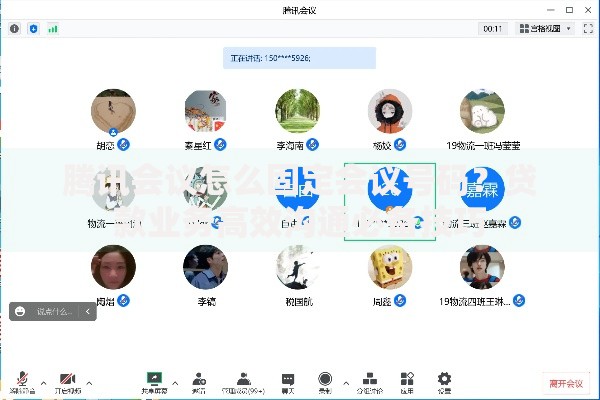Open the Invite (邀请) panel

(x=199, y=383)
